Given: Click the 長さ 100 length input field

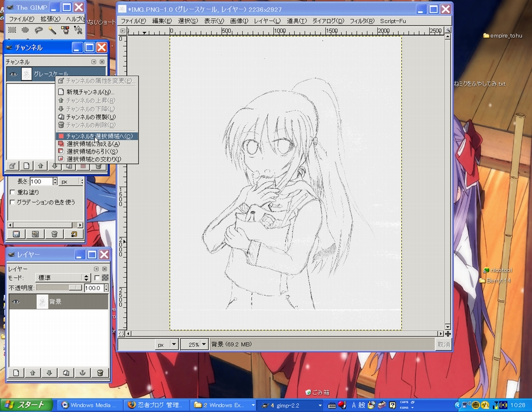Looking at the screenshot, I should pyautogui.click(x=41, y=181).
